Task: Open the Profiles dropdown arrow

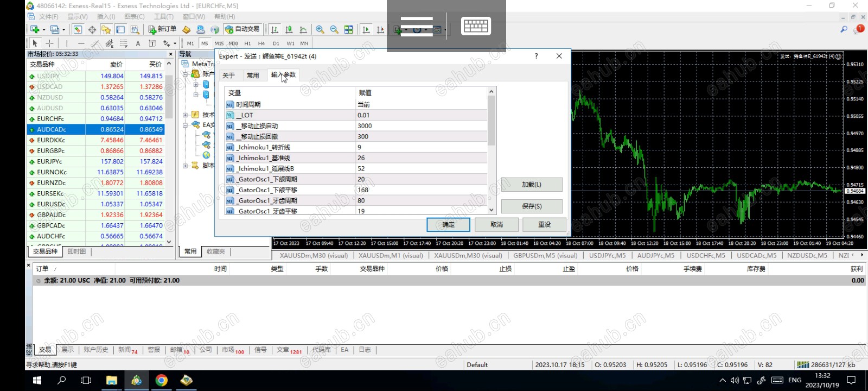Action: pyautogui.click(x=63, y=29)
